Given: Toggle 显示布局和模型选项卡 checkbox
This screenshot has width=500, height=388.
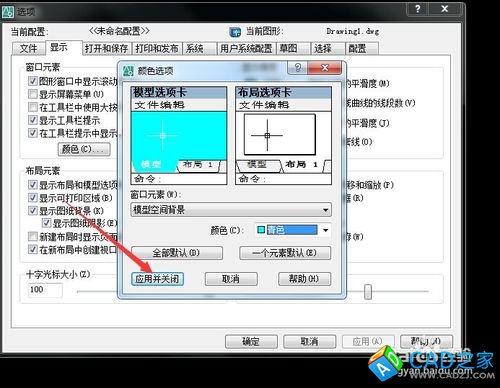Looking at the screenshot, I should coord(32,185).
